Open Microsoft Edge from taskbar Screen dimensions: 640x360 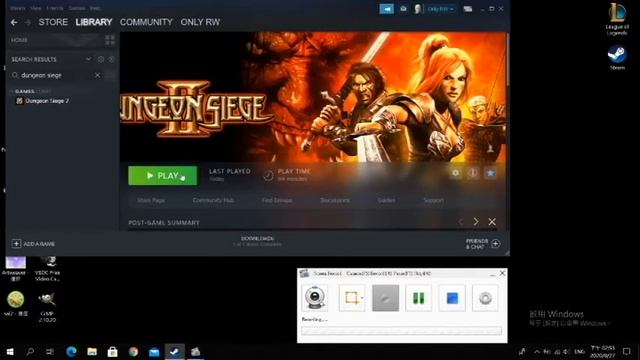tap(71, 351)
